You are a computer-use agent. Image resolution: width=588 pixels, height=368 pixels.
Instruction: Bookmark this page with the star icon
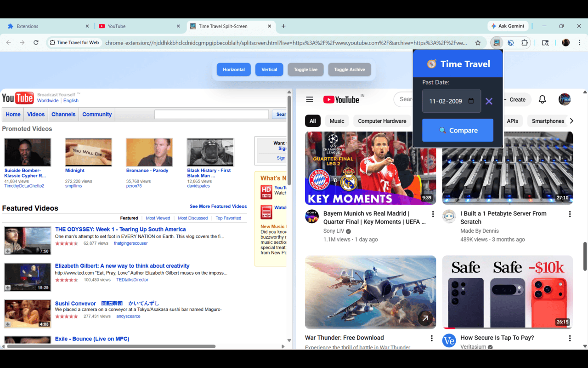pos(478,42)
